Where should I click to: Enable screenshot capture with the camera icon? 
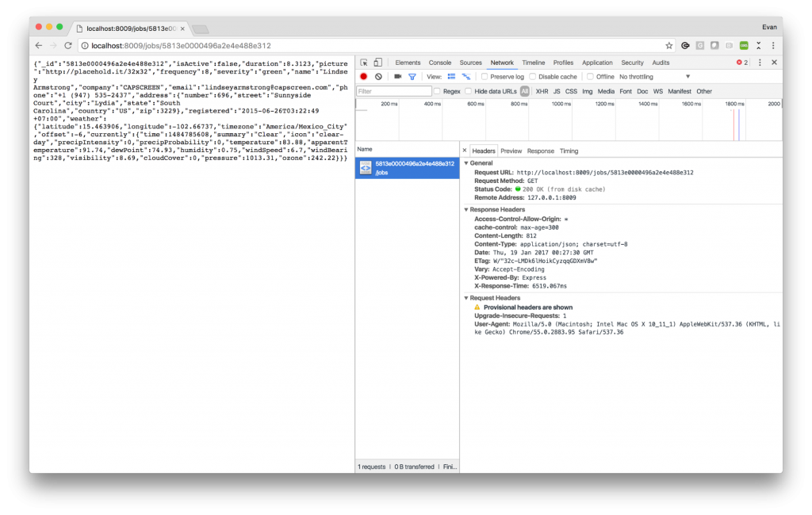click(399, 76)
